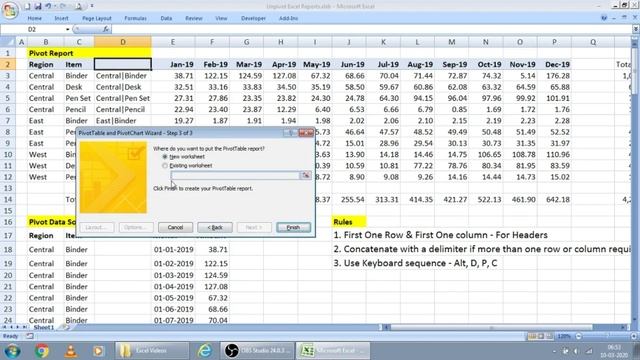Click the yellow 'Pivot Report' cell
Image resolution: width=640 pixels, height=360 pixels.
point(89,53)
